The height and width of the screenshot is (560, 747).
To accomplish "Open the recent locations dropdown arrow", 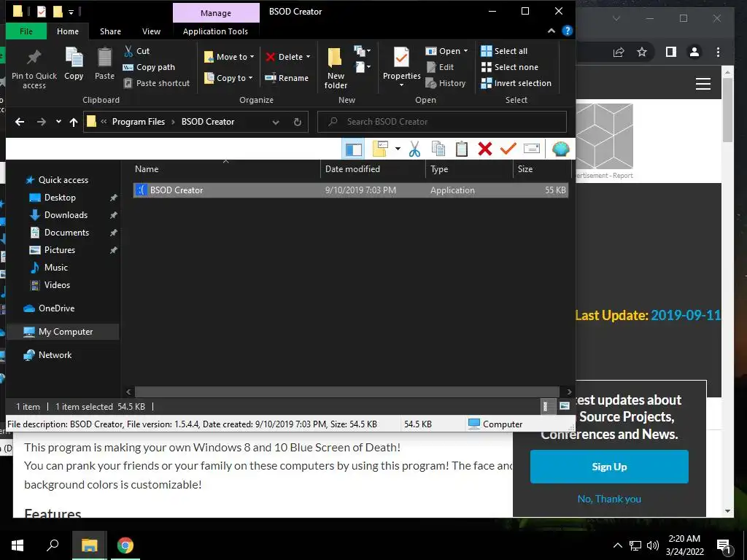I will pyautogui.click(x=58, y=122).
